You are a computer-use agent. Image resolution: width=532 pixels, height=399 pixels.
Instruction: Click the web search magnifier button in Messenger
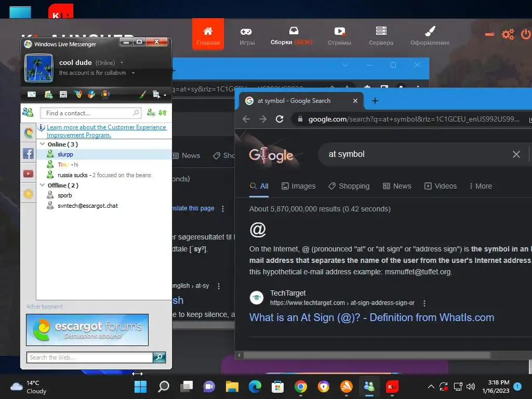click(x=159, y=357)
